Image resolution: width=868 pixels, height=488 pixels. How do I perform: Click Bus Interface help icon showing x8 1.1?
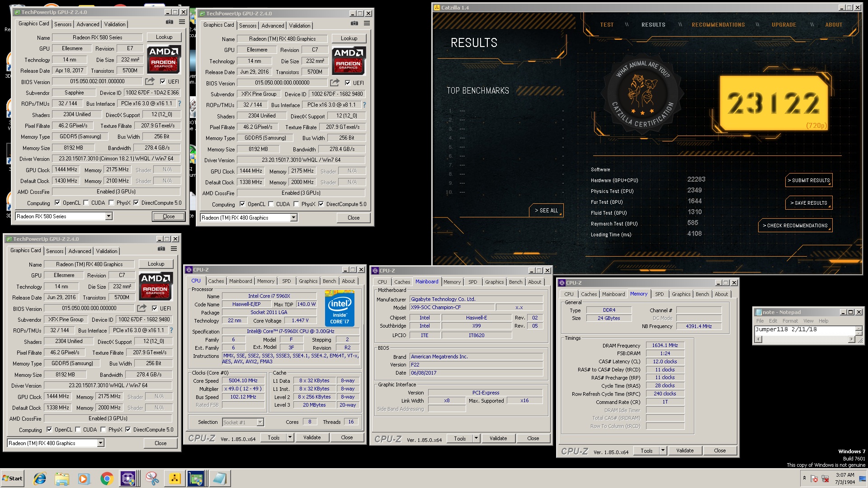(364, 105)
